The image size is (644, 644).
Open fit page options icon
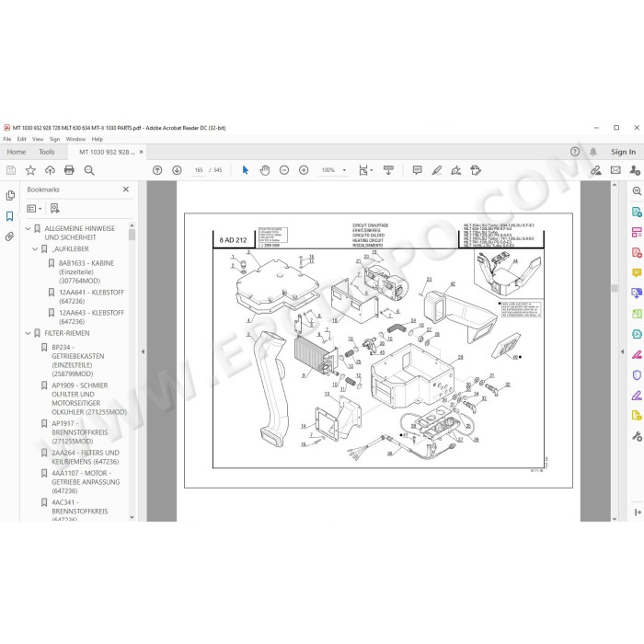point(364,170)
